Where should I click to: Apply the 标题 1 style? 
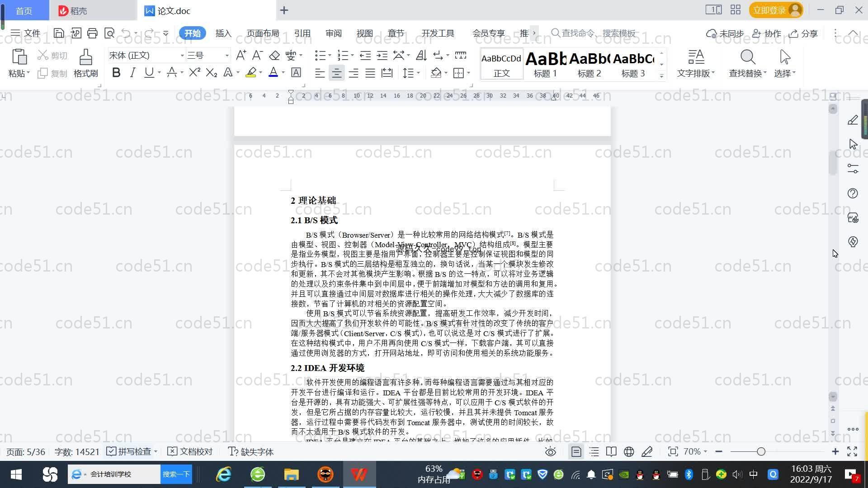point(545,64)
